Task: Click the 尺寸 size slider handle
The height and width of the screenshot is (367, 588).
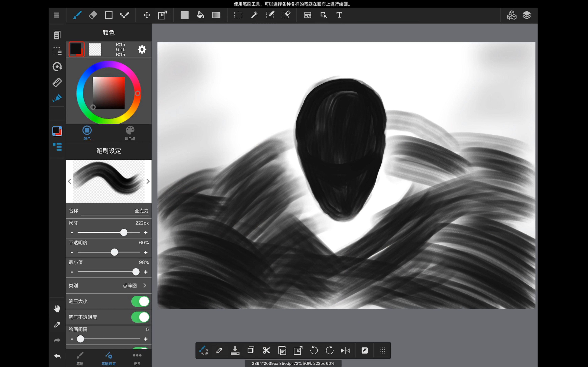Action: 124,233
